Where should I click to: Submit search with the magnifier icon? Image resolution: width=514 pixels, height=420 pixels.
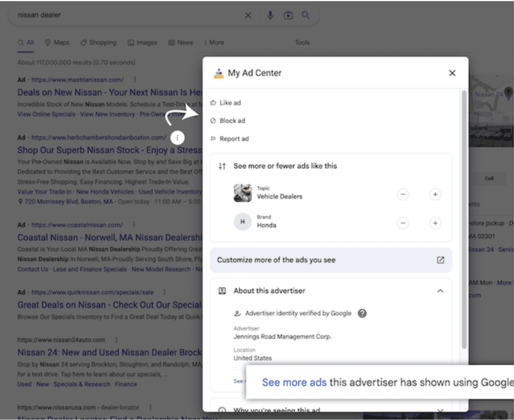305,15
